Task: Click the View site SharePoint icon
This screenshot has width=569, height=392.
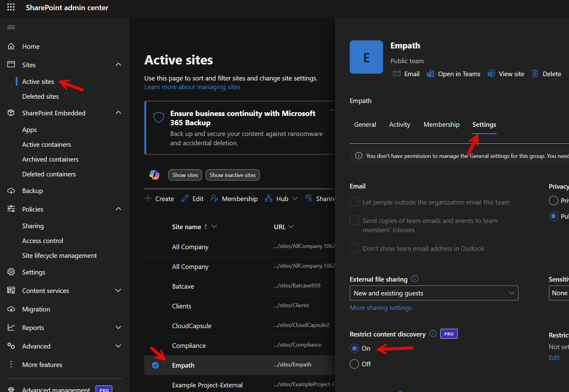Action: (x=491, y=74)
